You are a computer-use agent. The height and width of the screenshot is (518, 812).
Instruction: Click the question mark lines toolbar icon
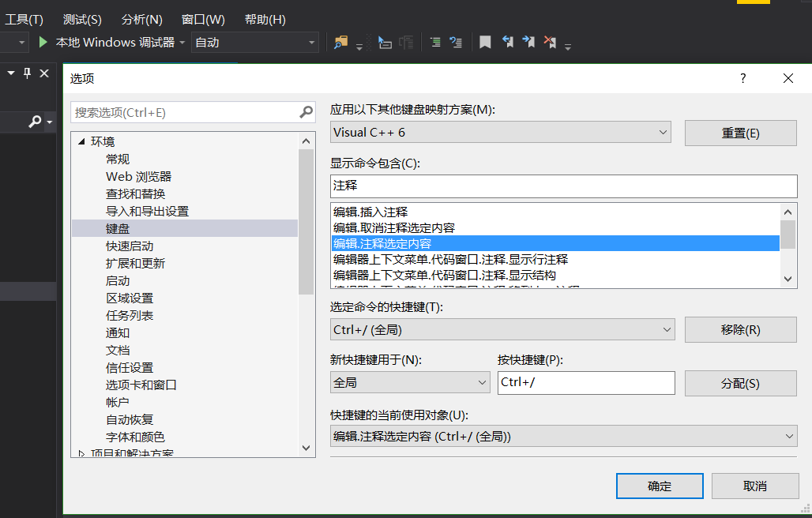tap(456, 42)
